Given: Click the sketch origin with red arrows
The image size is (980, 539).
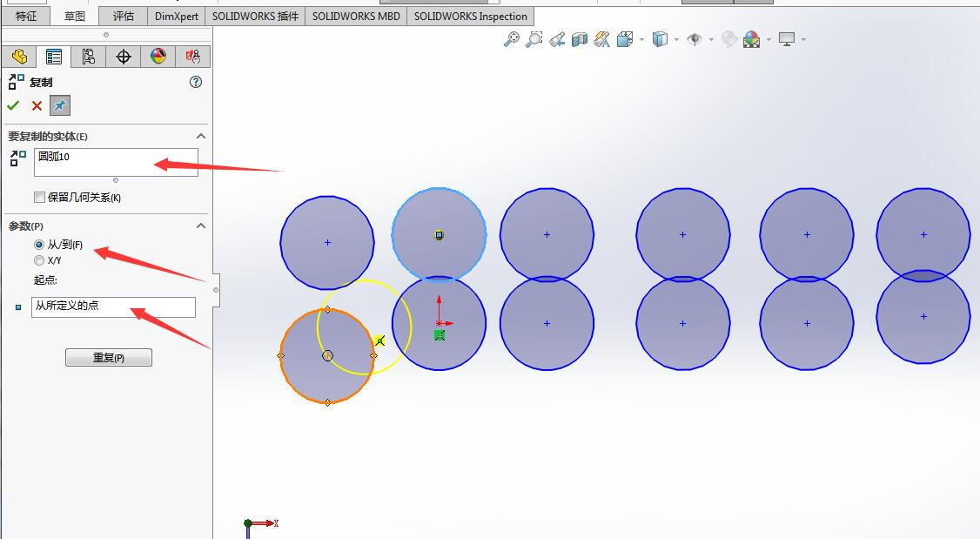Looking at the screenshot, I should pos(440,323).
